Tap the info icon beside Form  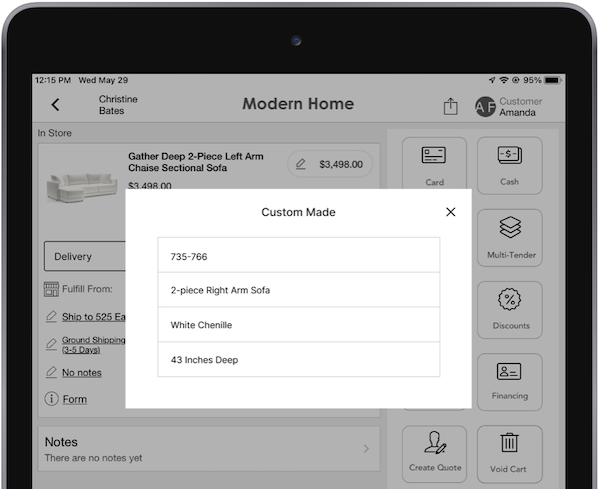click(x=51, y=399)
